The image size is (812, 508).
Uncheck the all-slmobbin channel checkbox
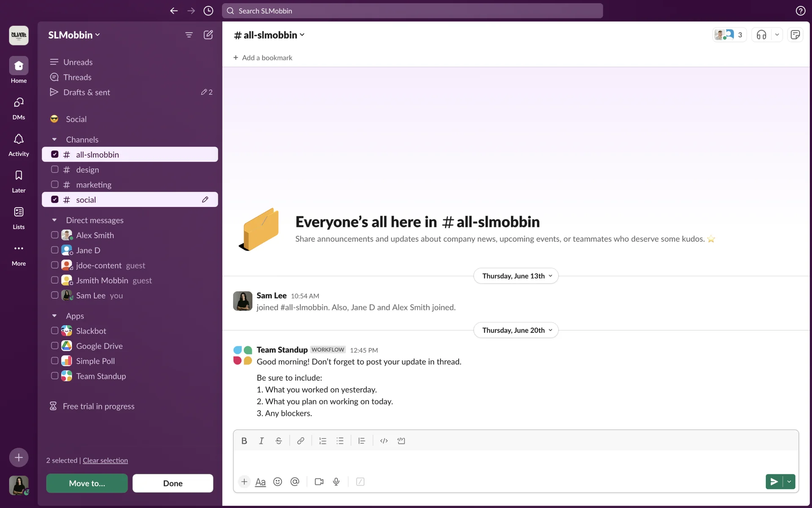pos(55,154)
